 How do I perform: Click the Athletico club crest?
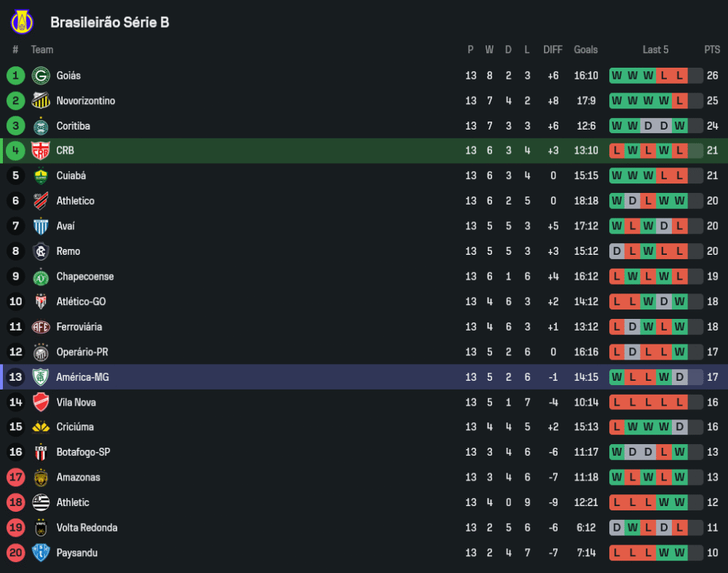click(x=41, y=201)
